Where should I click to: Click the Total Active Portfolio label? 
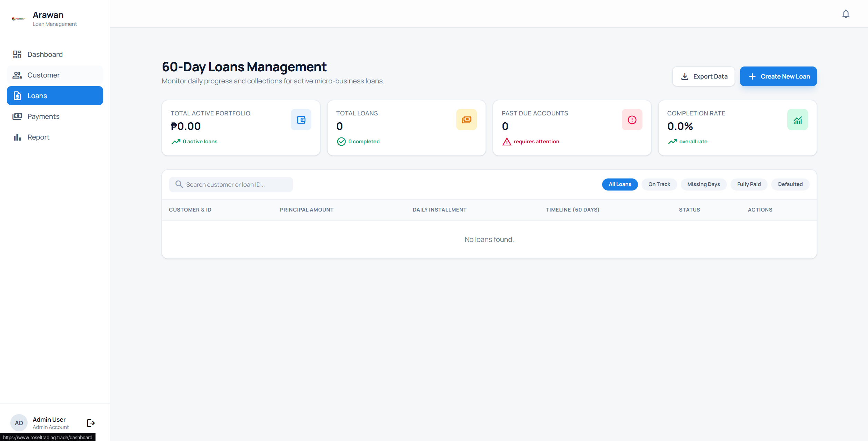coord(210,113)
